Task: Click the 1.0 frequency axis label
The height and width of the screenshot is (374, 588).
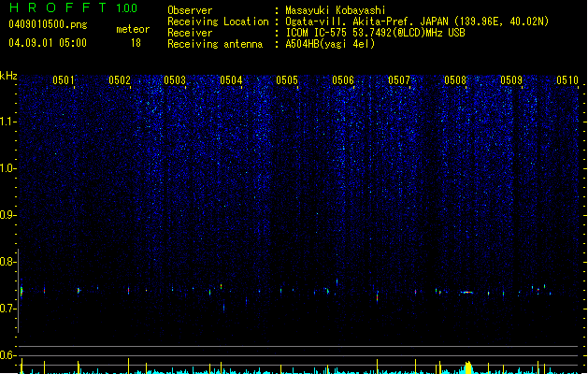Action: tap(7, 168)
